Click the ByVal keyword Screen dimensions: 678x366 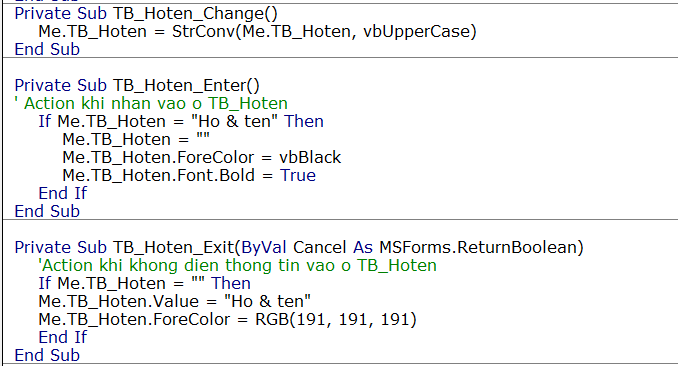point(264,247)
